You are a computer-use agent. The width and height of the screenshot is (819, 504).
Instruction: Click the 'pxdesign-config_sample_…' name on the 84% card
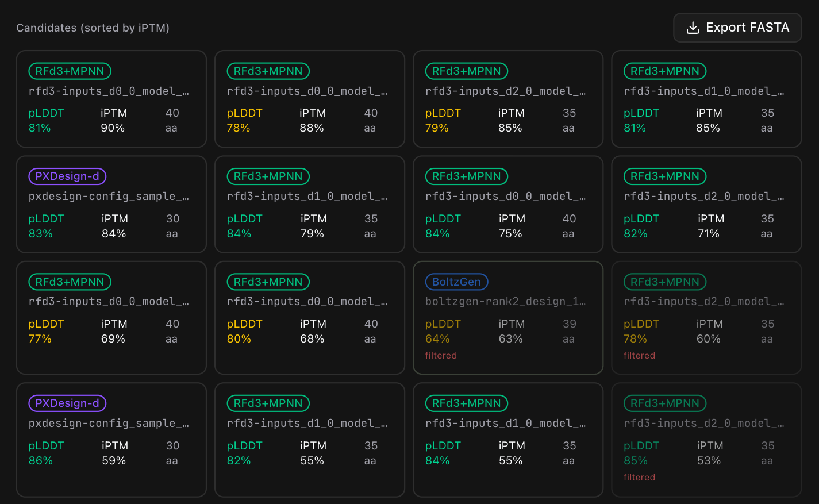[x=109, y=197]
